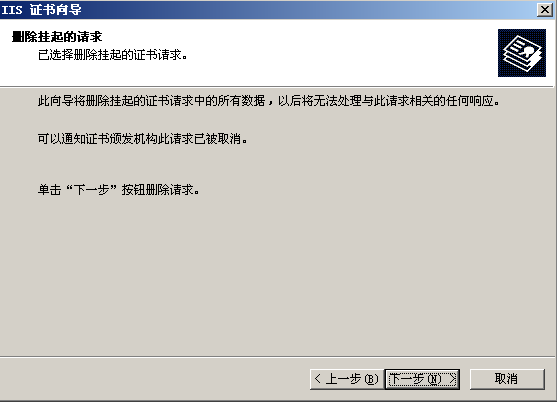Click the instruction line starting with 单击
This screenshot has height=402, width=557.
(x=119, y=190)
